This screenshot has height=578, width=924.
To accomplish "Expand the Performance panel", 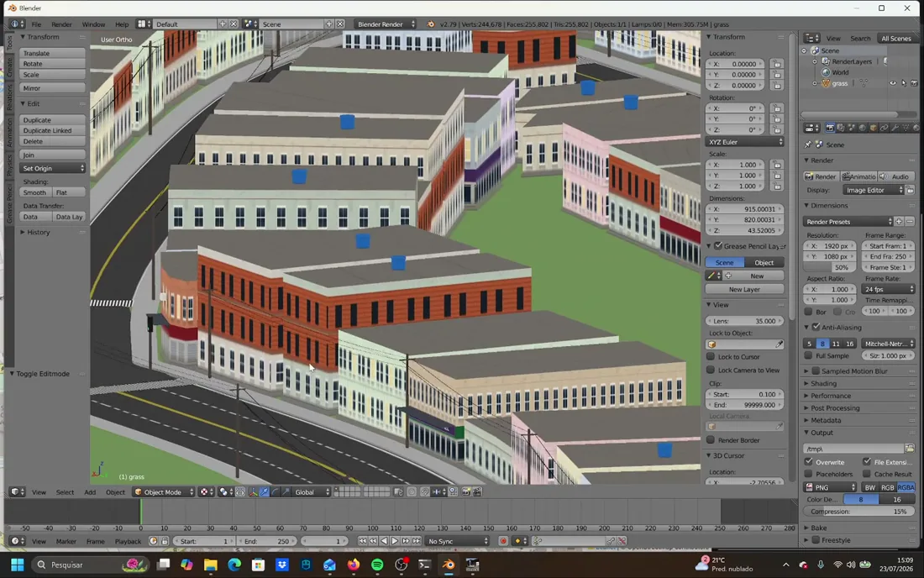I will (830, 396).
